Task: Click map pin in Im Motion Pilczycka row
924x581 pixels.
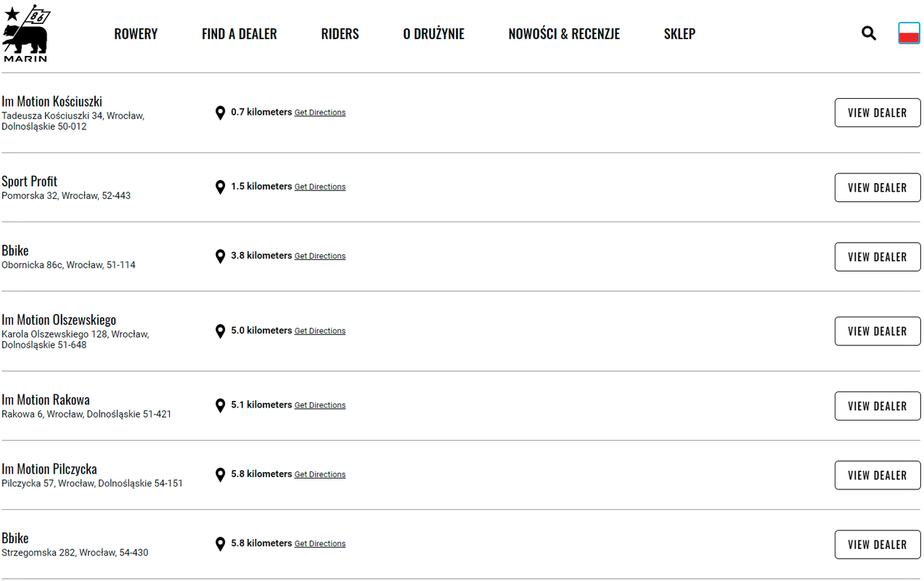Action: tap(221, 475)
